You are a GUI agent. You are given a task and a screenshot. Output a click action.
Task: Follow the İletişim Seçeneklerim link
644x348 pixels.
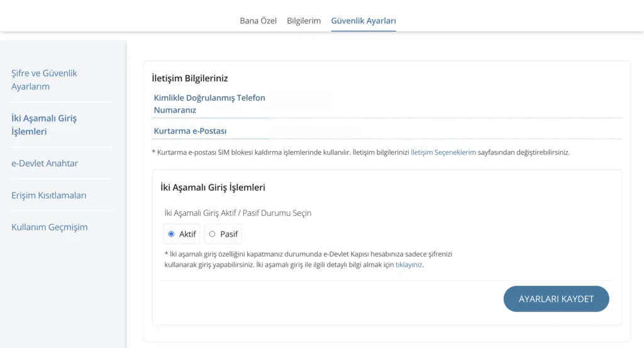click(443, 152)
